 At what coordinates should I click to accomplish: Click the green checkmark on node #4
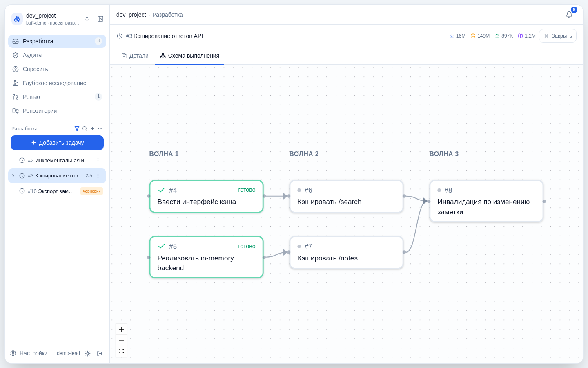coord(161,190)
